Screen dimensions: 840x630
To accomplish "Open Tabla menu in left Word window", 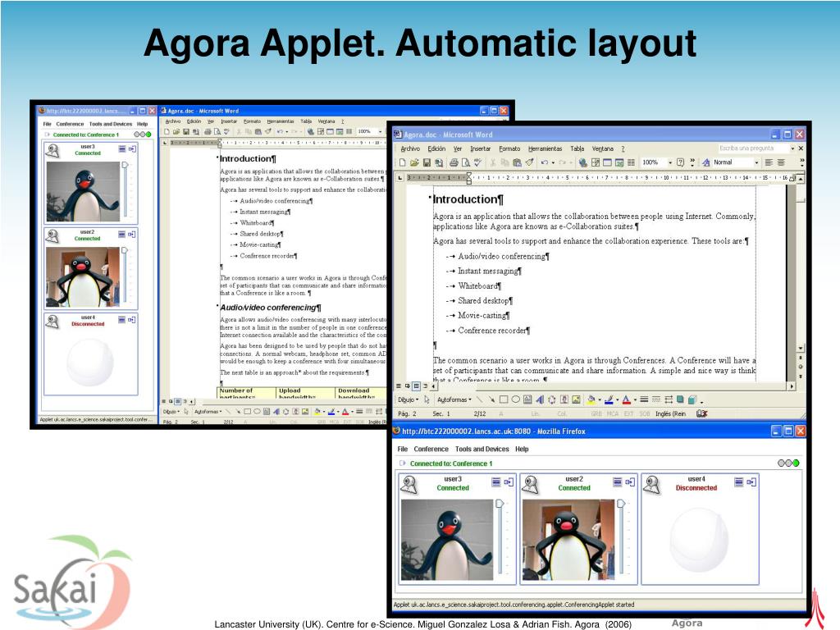I will (306, 121).
